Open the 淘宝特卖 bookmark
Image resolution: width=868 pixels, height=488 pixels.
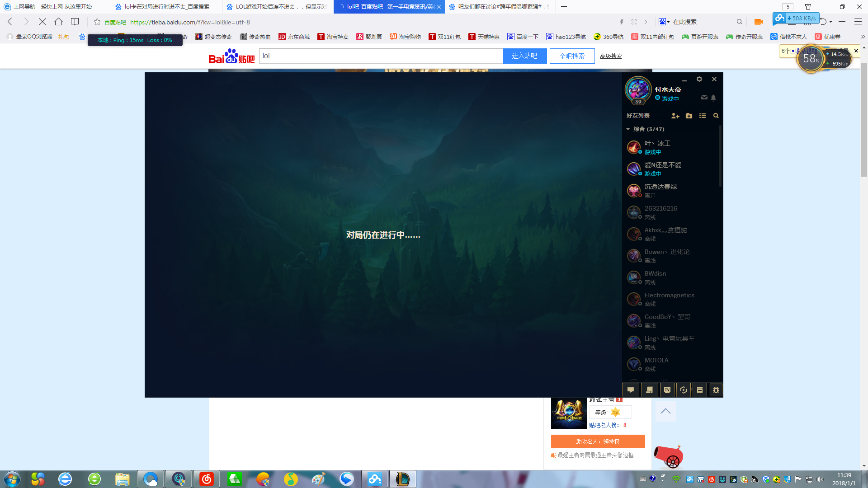point(333,37)
